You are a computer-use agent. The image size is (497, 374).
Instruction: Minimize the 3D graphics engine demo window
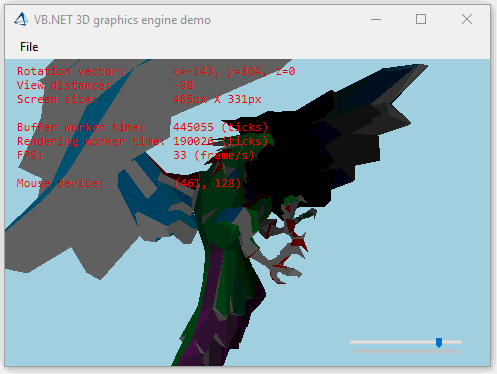(x=376, y=19)
